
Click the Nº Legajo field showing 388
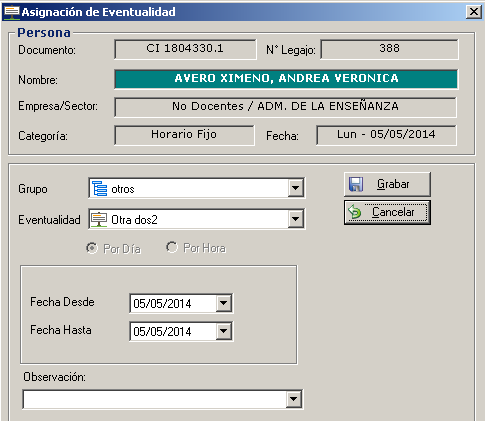(x=389, y=49)
